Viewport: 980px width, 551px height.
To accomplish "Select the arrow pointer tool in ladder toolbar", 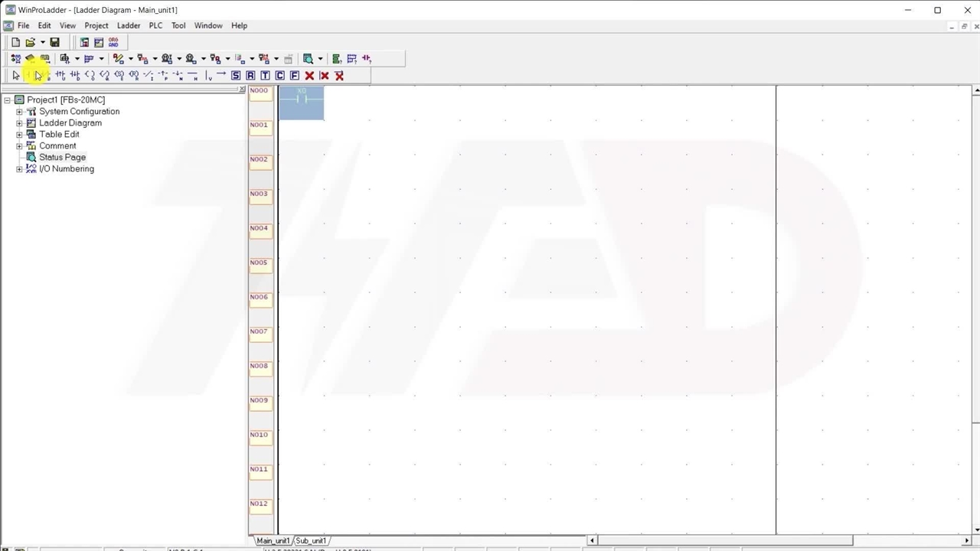I will (x=16, y=76).
